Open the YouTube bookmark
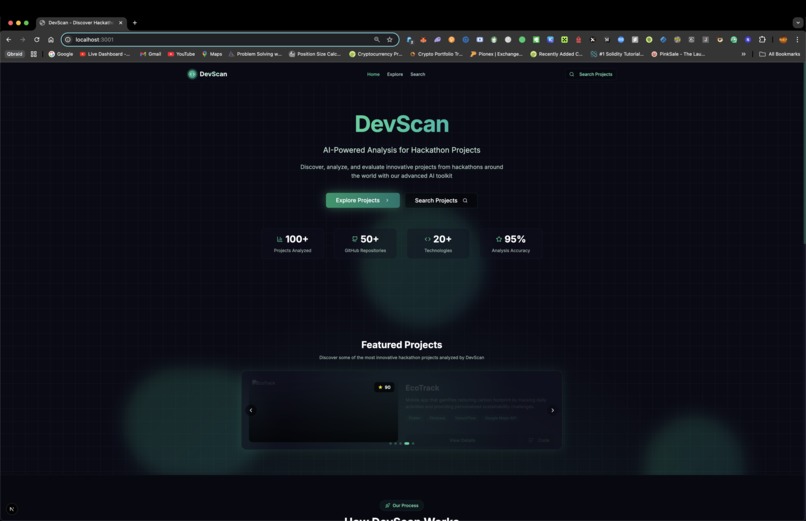The width and height of the screenshot is (806, 521). [x=181, y=54]
